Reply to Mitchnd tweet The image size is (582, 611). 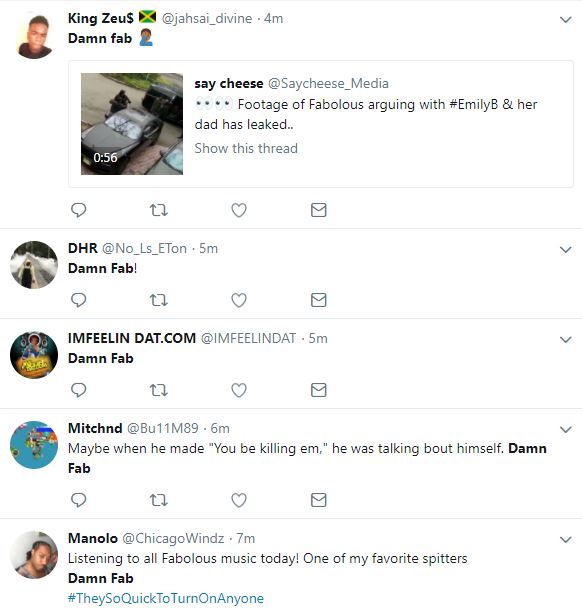click(78, 500)
